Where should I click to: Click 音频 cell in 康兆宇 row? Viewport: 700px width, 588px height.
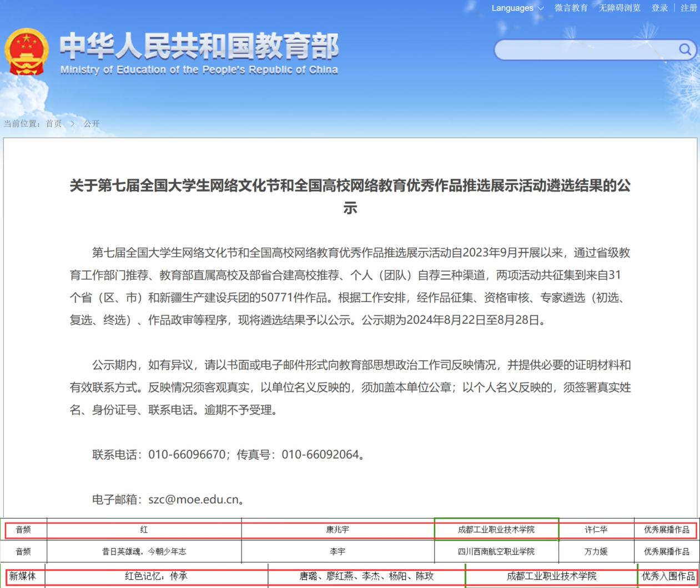point(23,529)
